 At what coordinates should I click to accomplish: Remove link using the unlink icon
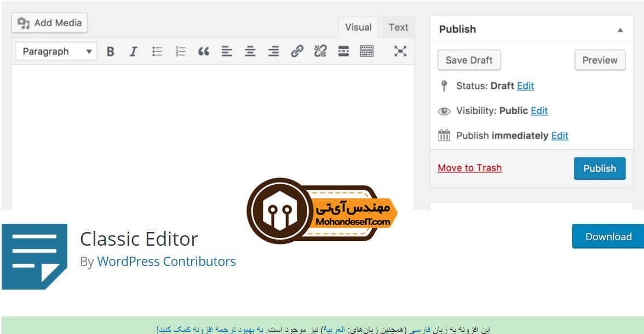click(x=320, y=52)
